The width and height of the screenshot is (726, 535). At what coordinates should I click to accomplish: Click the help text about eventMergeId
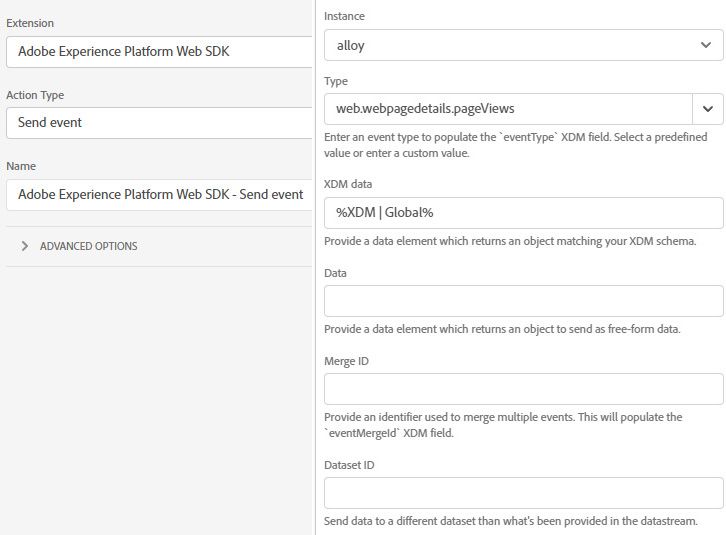point(503,425)
